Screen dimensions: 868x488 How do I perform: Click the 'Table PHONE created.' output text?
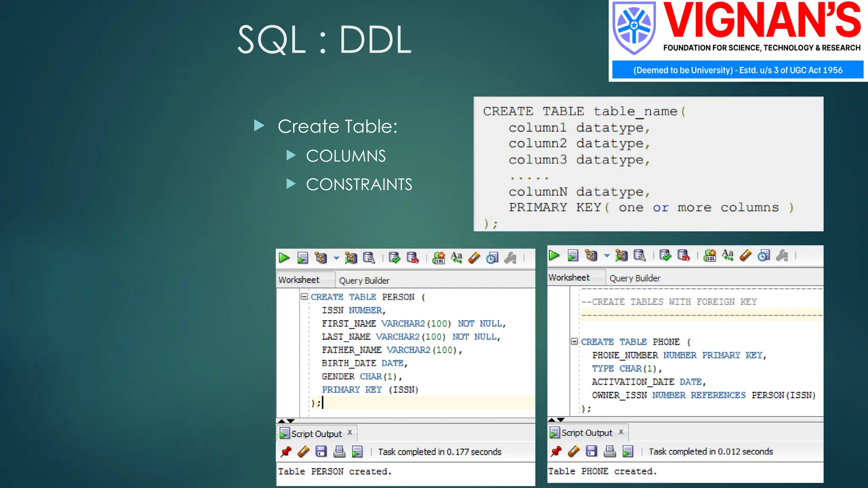click(x=602, y=471)
